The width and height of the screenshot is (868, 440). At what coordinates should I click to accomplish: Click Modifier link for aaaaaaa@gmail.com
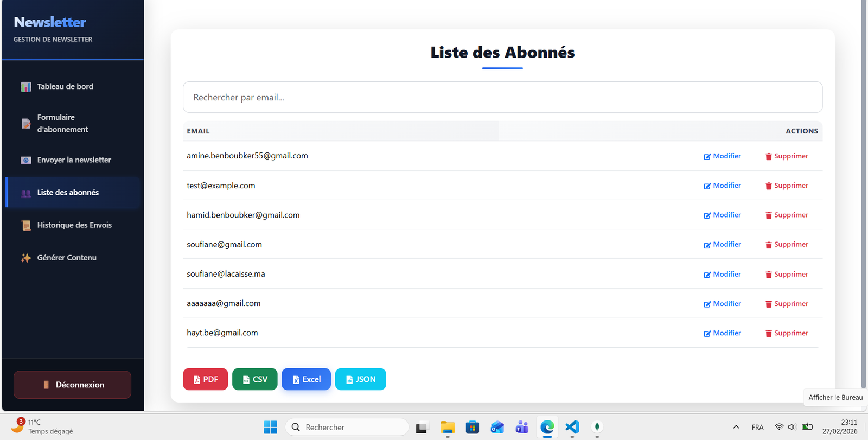722,304
